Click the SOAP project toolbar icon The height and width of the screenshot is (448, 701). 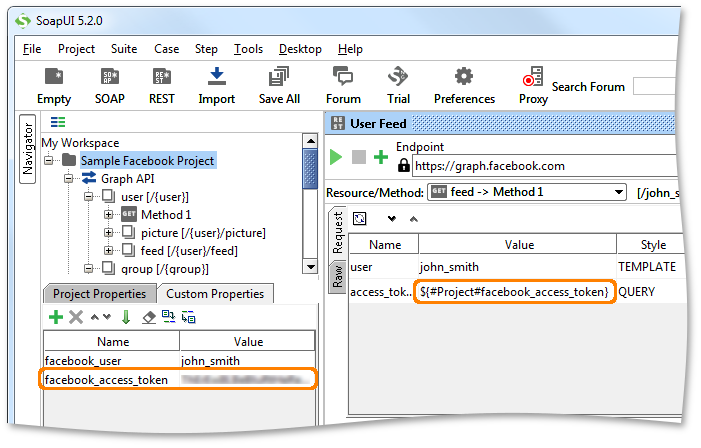pyautogui.click(x=110, y=86)
